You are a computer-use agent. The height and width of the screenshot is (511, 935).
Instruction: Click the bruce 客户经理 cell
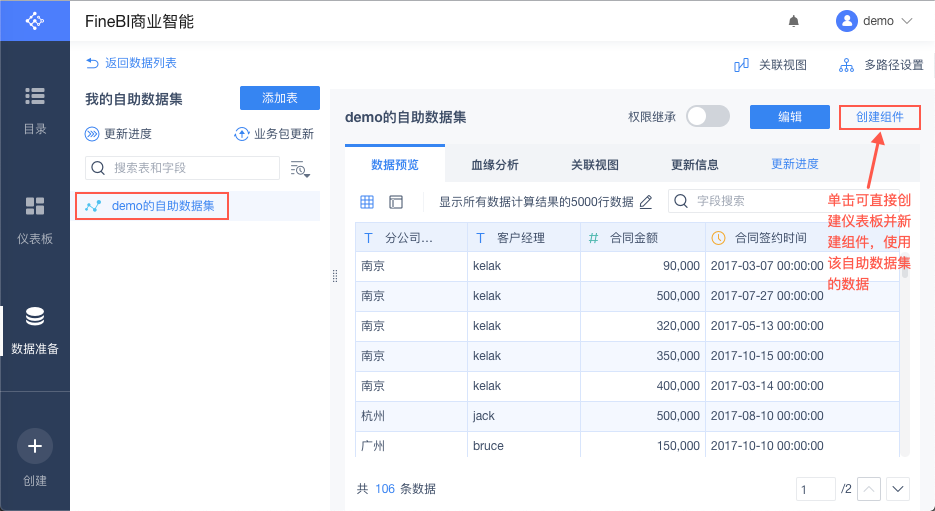524,445
